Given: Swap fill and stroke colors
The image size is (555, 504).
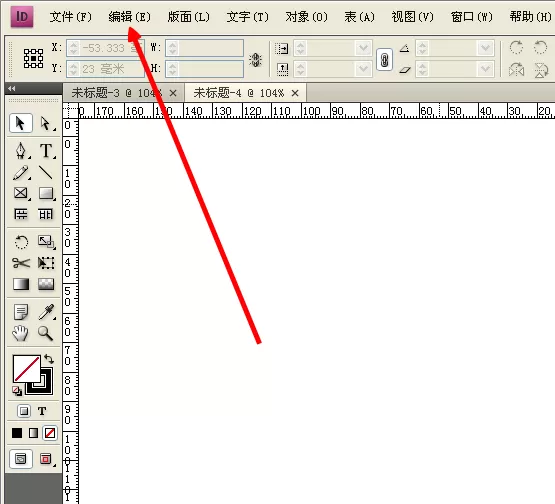Looking at the screenshot, I should pos(49,359).
